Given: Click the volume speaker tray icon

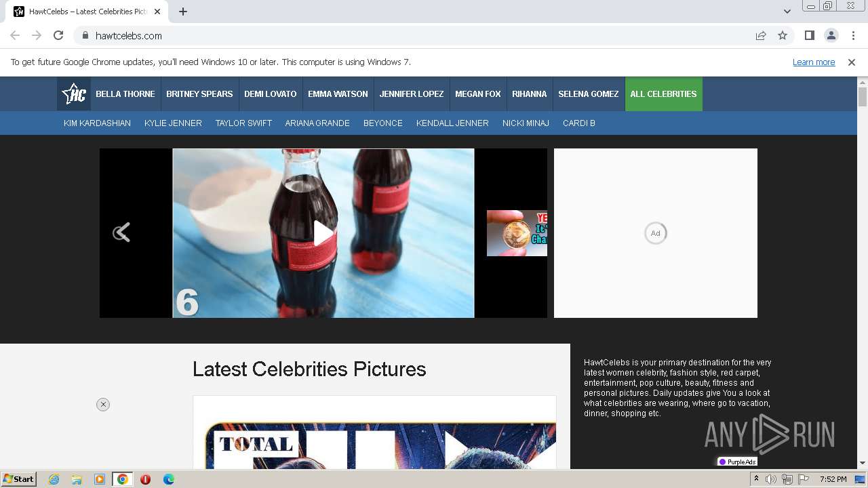Looking at the screenshot, I should (771, 479).
